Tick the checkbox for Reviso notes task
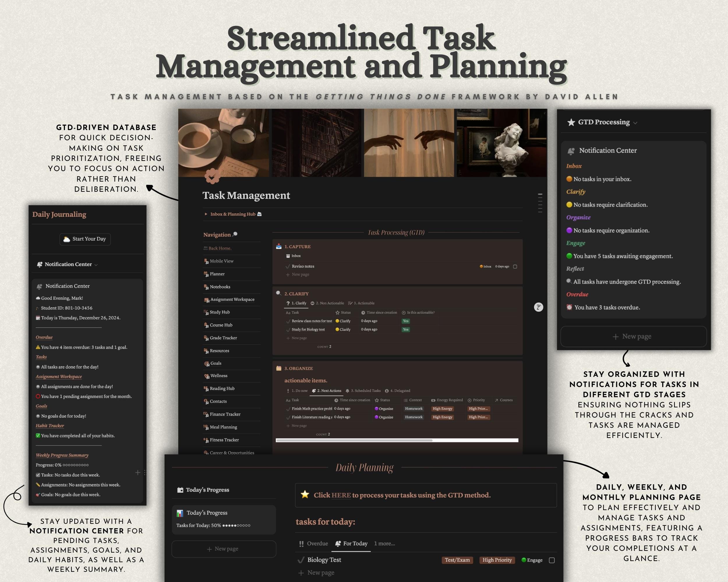 (515, 267)
